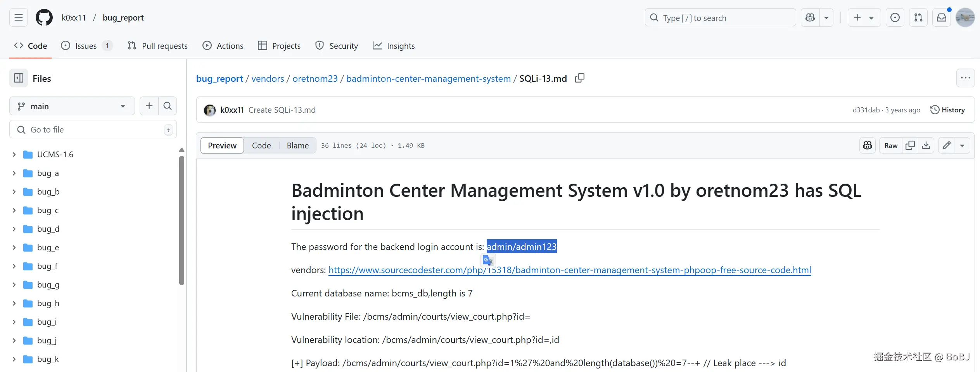Viewport: 980px width, 372px height.
Task: Open k0xx11 commit author profile
Action: coord(232,110)
